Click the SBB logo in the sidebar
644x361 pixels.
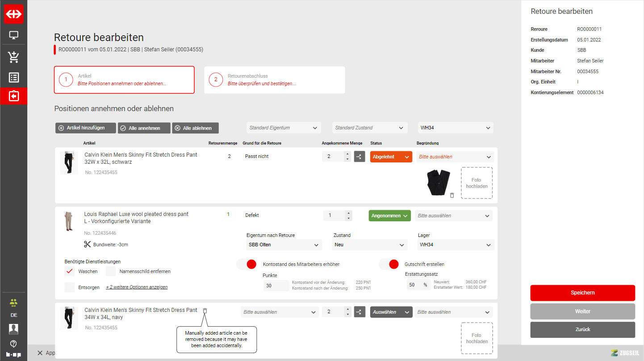14,14
